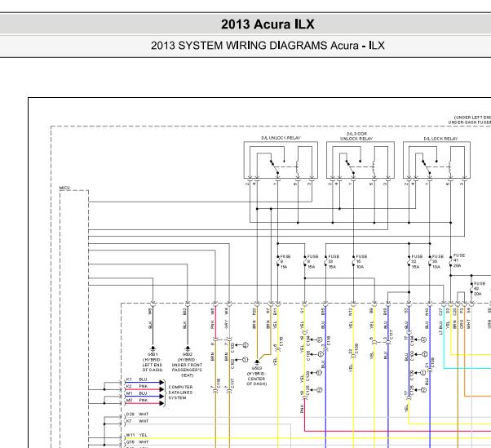Image resolution: width=491 pixels, height=448 pixels.
Task: Click the FUSE 33 15A label
Action: [334, 262]
